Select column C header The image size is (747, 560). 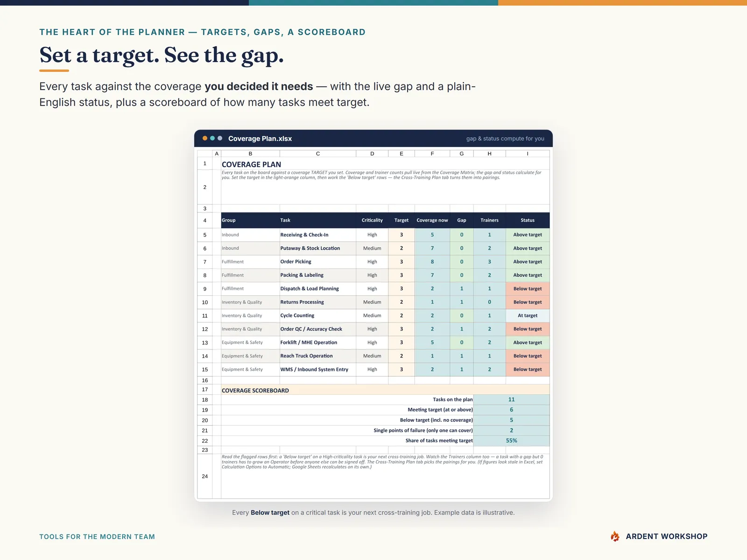318,154
